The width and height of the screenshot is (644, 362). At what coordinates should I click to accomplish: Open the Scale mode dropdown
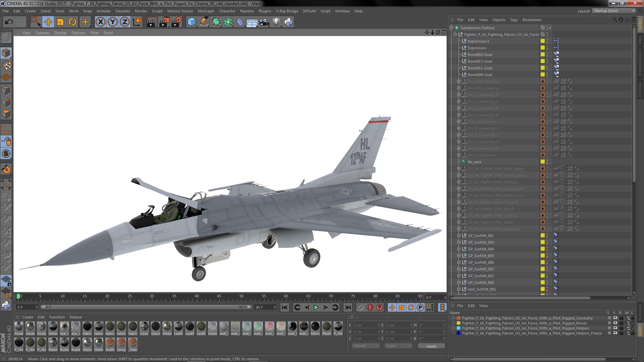click(x=398, y=346)
